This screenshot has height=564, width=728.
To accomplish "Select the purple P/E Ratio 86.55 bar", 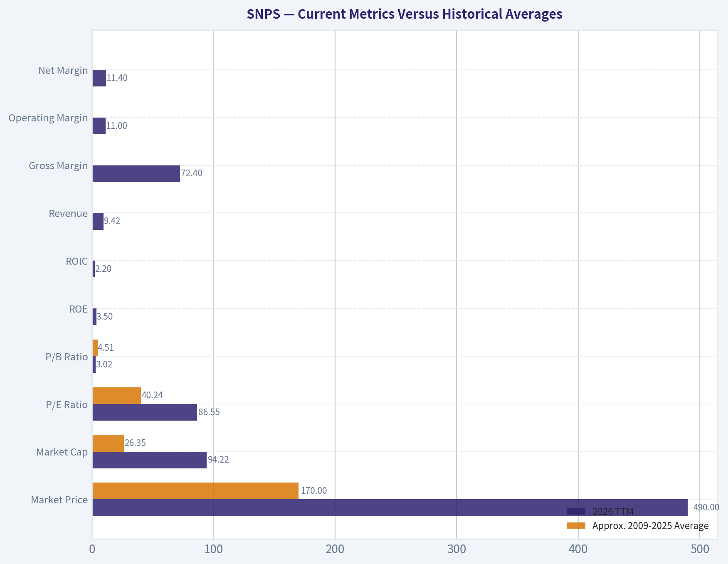I will [x=145, y=412].
